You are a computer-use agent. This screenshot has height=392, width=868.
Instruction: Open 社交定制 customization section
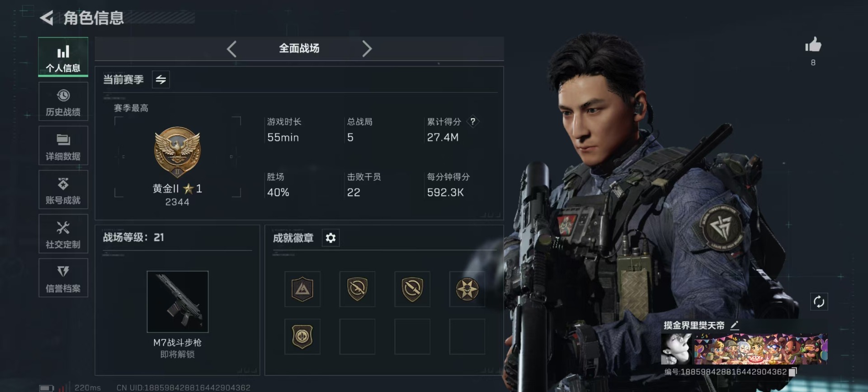pos(63,234)
